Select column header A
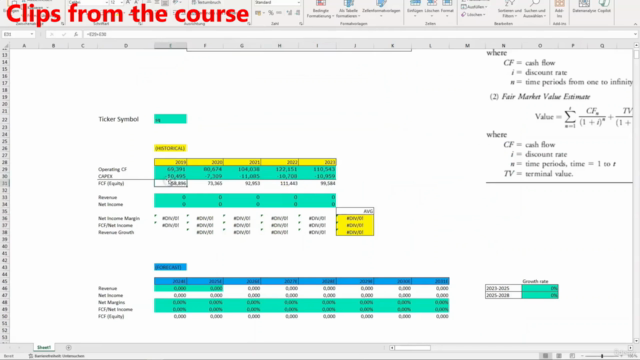Screen dimensions: 640x360 [24, 46]
